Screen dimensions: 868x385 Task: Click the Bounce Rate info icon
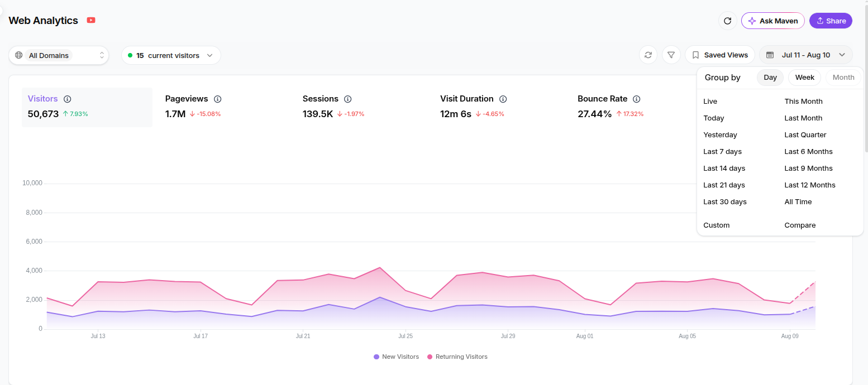point(637,99)
